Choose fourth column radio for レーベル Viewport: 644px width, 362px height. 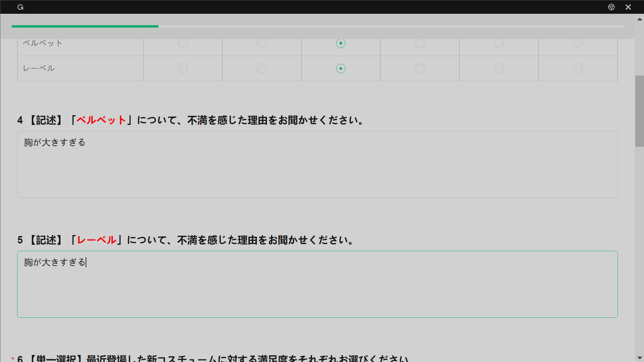pyautogui.click(x=420, y=69)
